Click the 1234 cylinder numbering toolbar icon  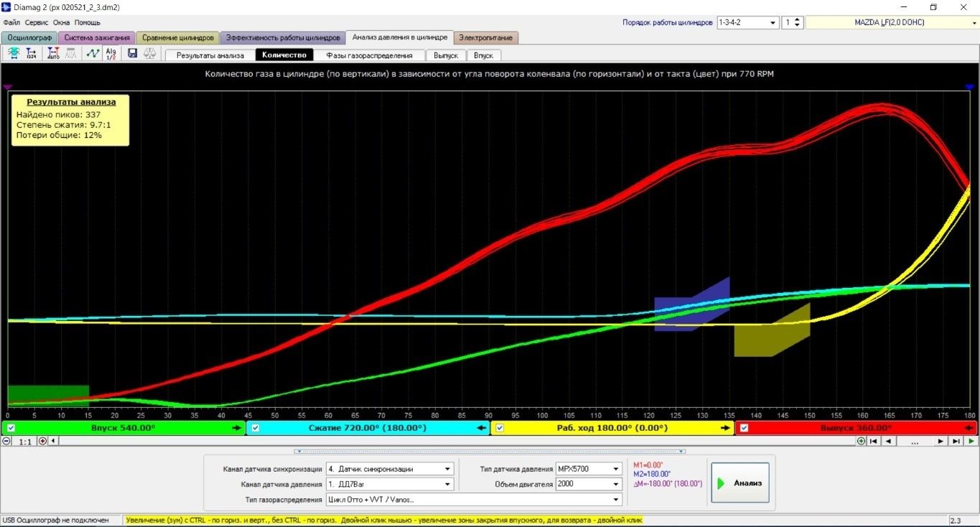coord(32,53)
